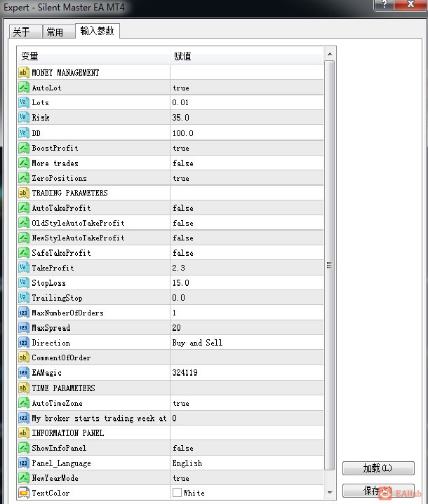Click the icon beside MONEY MANAGEMENT
The height and width of the screenshot is (504, 428).
pos(23,72)
